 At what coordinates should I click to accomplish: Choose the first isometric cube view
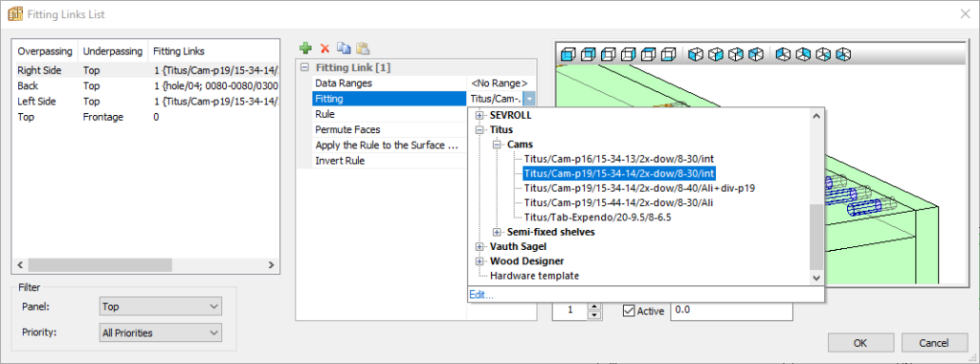click(696, 55)
